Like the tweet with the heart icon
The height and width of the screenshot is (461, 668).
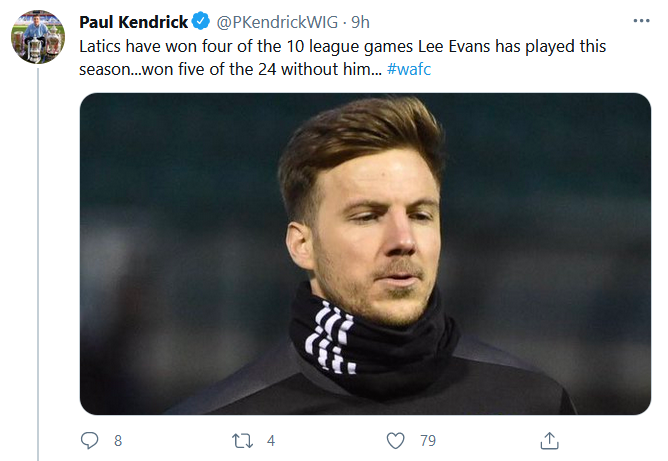pyautogui.click(x=396, y=440)
